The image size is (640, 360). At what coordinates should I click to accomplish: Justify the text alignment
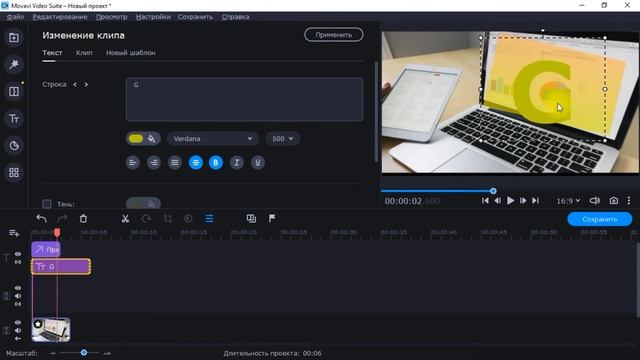click(175, 163)
